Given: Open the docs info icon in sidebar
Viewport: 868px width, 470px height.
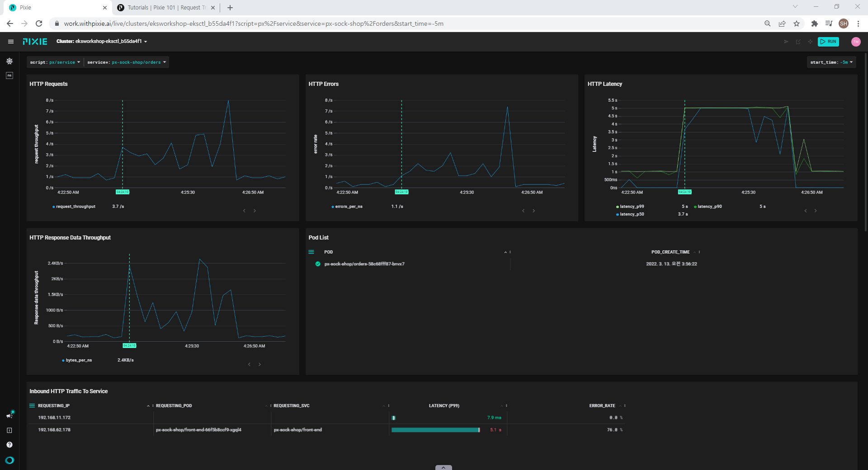Looking at the screenshot, I should [9, 430].
